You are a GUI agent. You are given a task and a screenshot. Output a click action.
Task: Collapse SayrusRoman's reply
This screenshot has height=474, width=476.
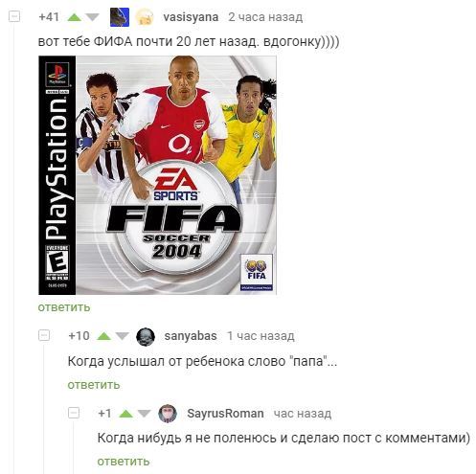pyautogui.click(x=74, y=413)
